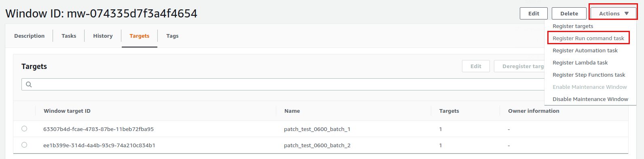644x159 pixels.
Task: Select the Targets tab
Action: point(139,36)
